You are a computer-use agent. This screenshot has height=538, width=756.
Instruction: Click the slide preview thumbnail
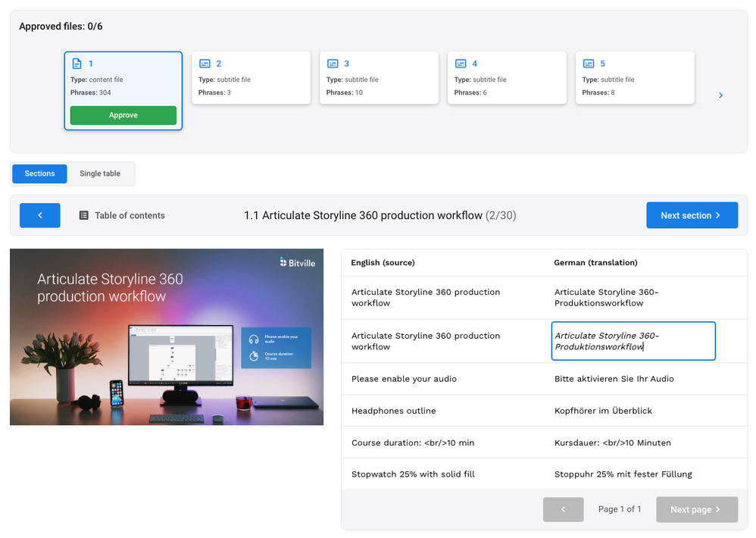[167, 337]
